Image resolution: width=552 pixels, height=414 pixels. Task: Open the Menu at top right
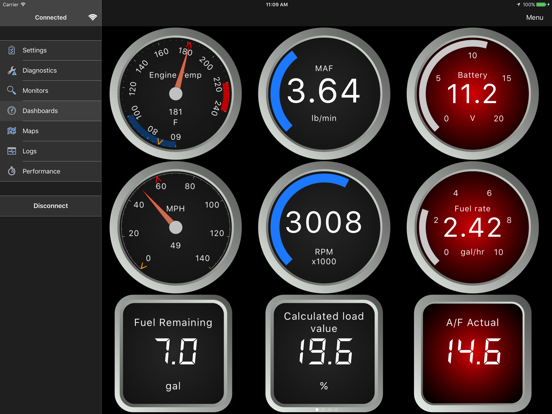point(534,17)
